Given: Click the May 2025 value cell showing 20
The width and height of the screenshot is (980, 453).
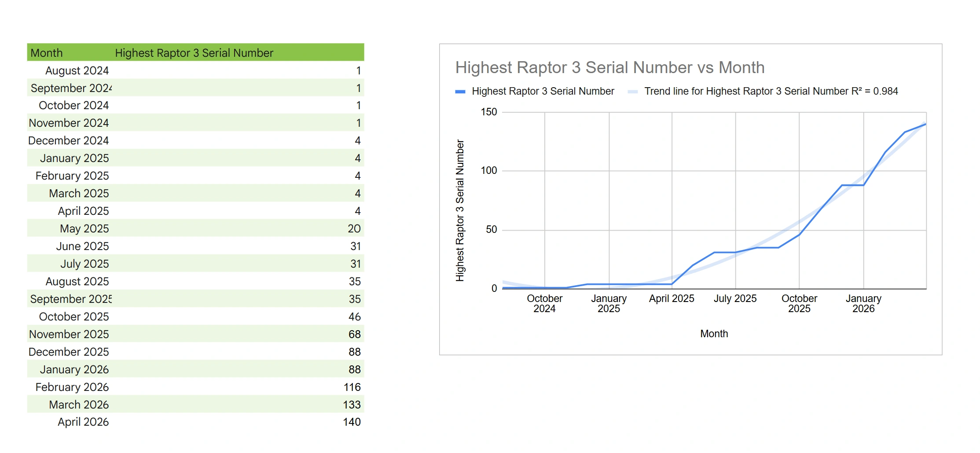Looking at the screenshot, I should click(x=354, y=228).
